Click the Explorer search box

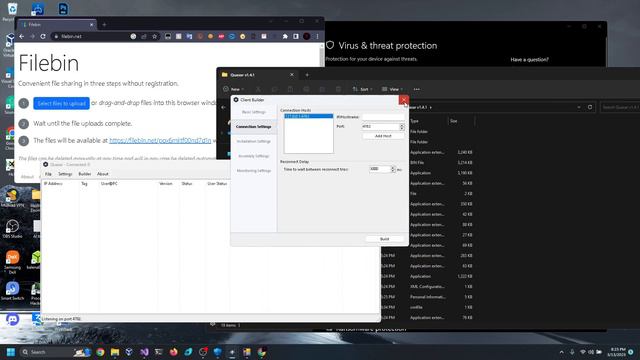click(620, 107)
